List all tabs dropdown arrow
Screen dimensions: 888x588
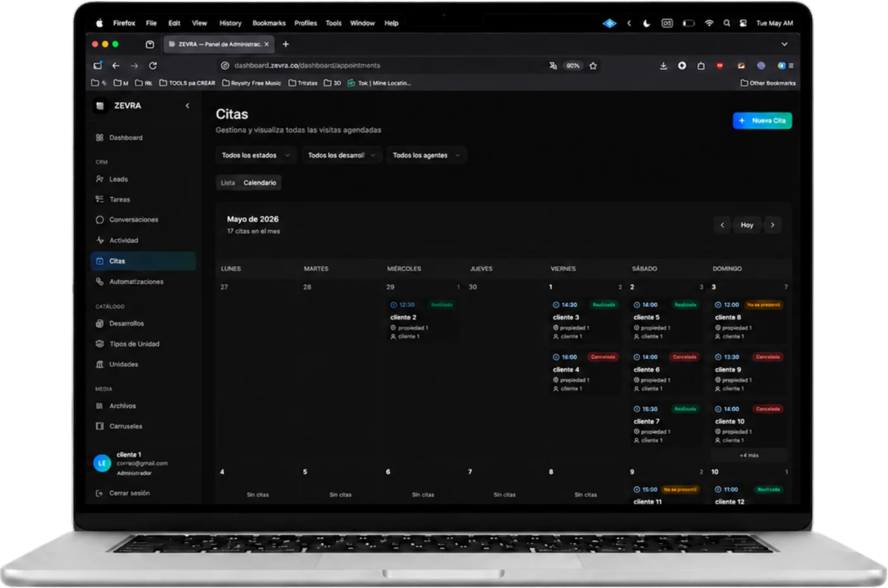(x=785, y=44)
